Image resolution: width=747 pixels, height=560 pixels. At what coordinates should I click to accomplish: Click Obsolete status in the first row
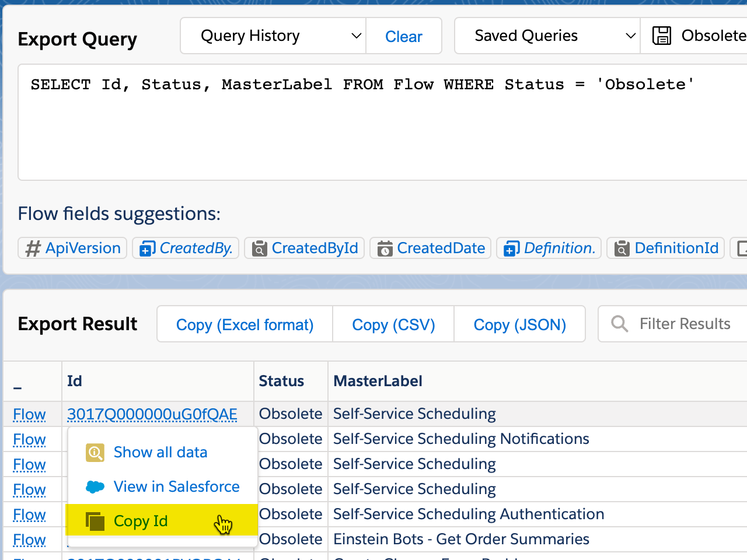click(291, 414)
